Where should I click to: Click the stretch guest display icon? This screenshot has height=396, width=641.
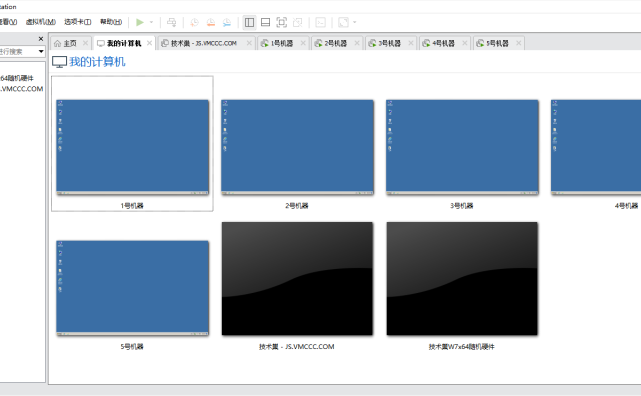point(343,22)
